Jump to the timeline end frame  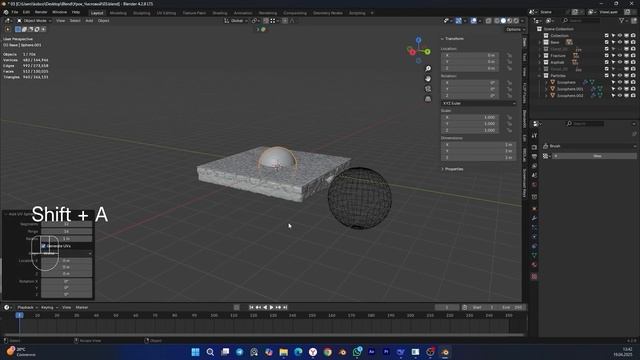click(285, 307)
